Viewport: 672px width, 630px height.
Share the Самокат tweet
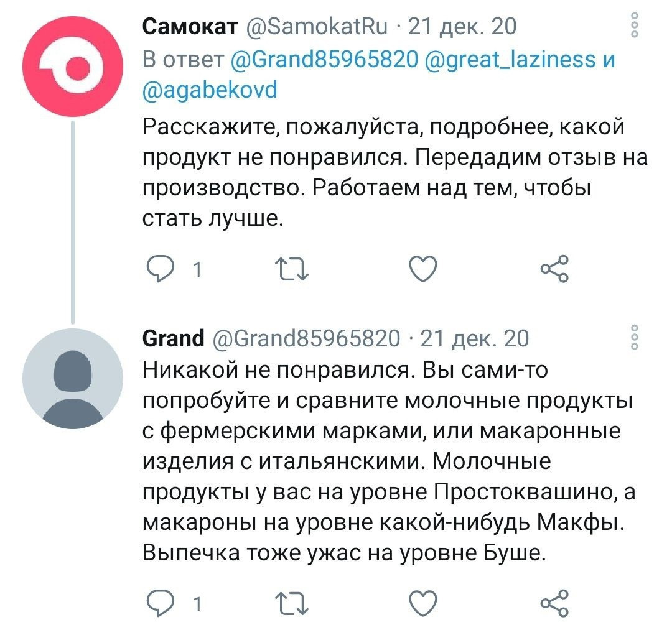pos(553,269)
